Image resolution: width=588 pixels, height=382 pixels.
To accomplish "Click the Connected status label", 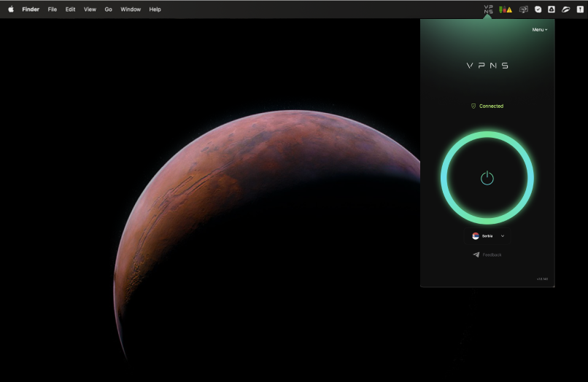I will click(x=491, y=106).
